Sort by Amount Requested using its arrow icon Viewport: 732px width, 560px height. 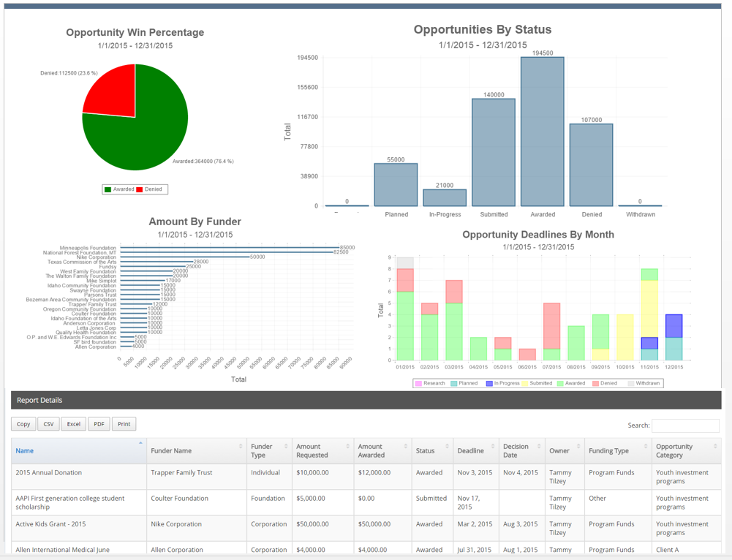click(347, 446)
